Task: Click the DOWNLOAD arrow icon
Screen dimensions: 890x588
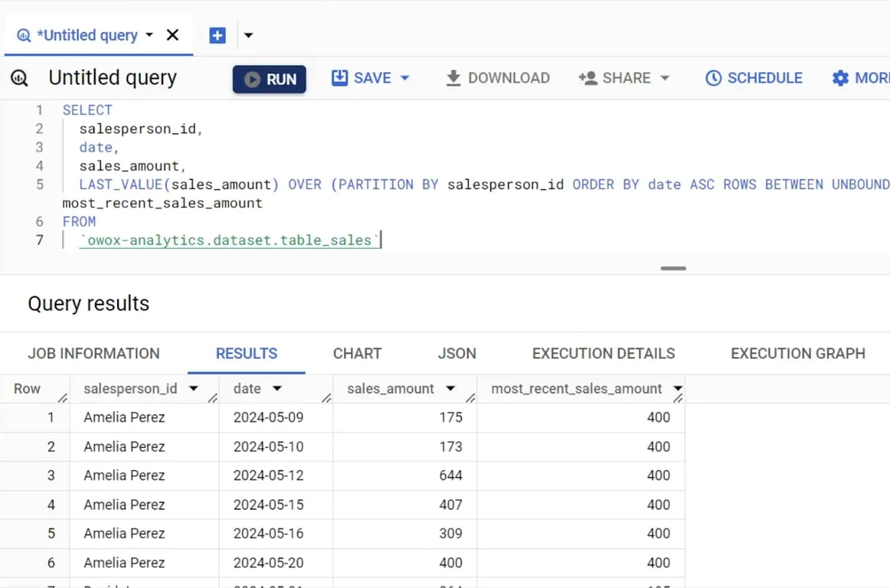Action: pyautogui.click(x=453, y=78)
